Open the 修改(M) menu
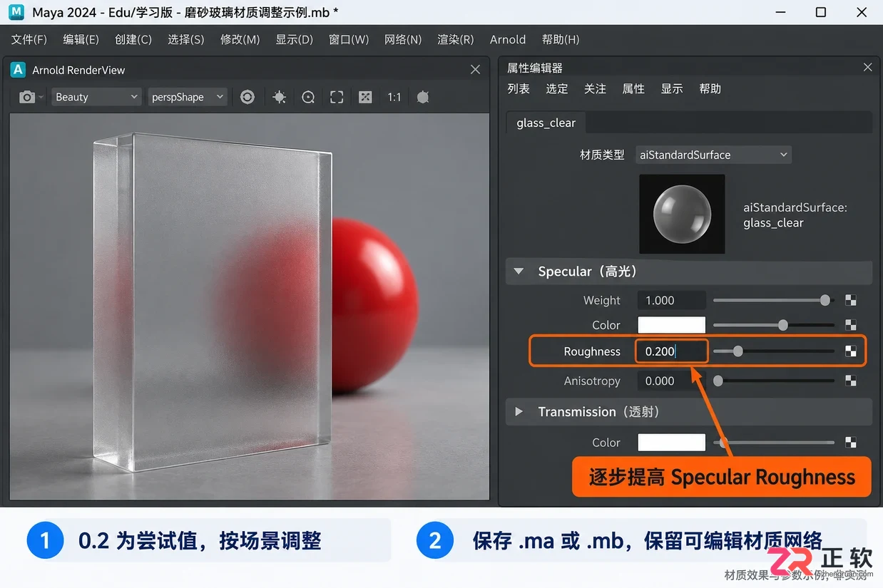Viewport: 883px width, 588px height. pyautogui.click(x=240, y=39)
